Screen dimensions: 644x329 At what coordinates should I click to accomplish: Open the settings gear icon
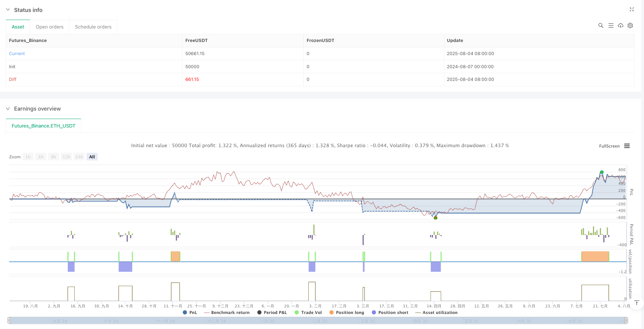pos(630,25)
